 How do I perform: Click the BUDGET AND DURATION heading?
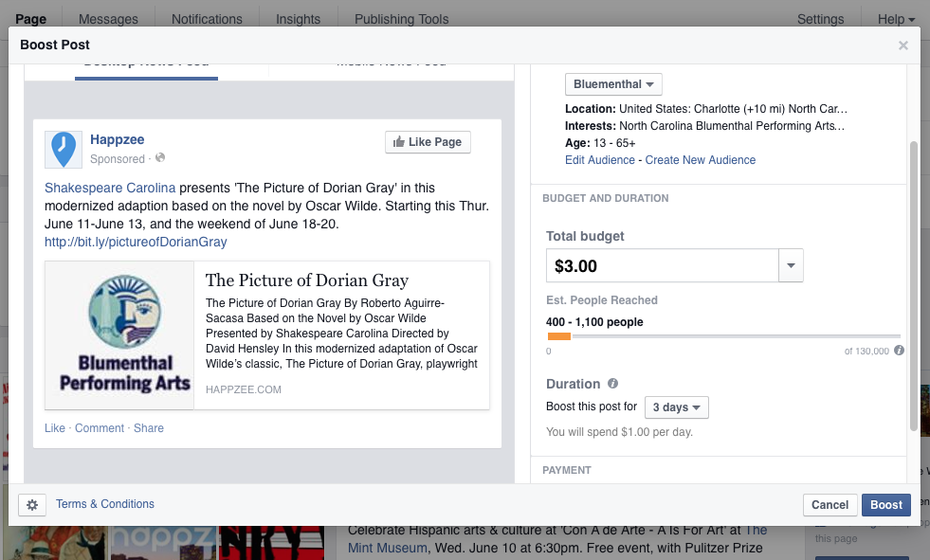coord(605,199)
